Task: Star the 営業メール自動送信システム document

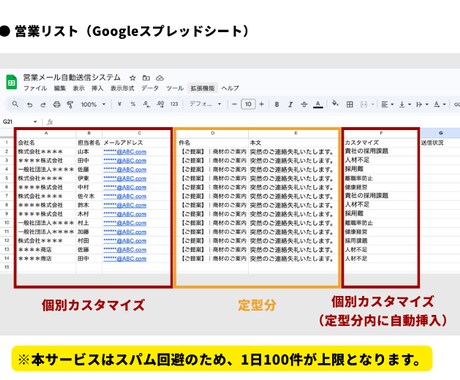Action: pos(133,78)
